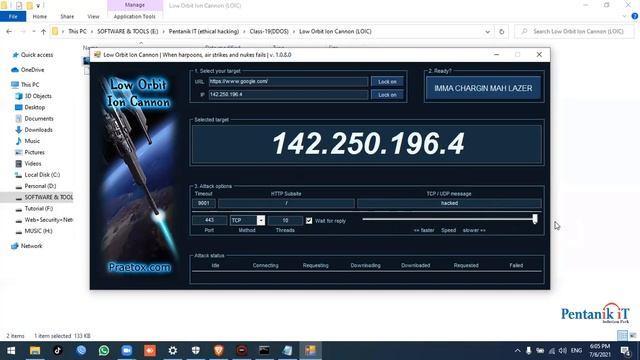Go up one folder level arrow
Image resolution: width=640 pixels, height=360 pixels.
coord(43,31)
